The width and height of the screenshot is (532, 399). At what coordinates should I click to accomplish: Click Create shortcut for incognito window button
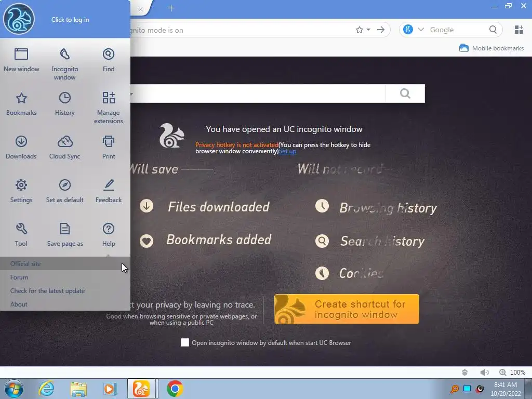tap(347, 309)
